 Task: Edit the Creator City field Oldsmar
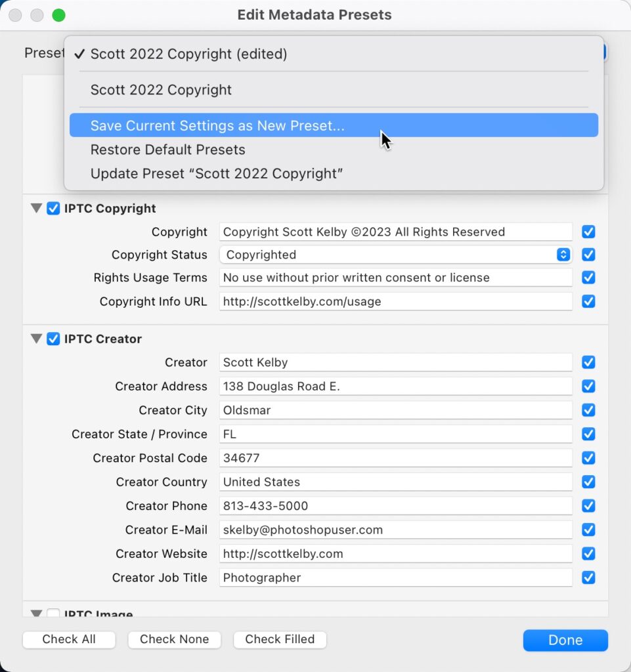pos(396,410)
